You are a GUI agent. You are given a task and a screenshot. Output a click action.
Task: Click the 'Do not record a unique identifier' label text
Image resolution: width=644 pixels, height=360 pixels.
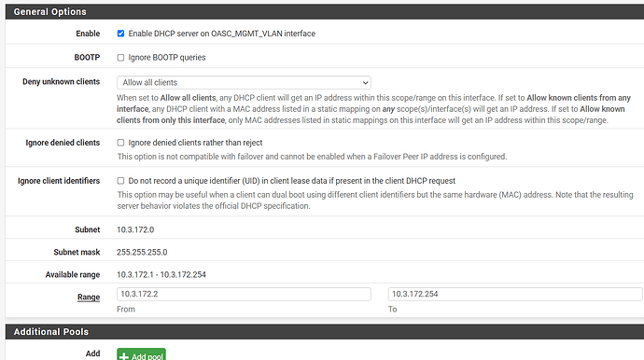click(291, 181)
